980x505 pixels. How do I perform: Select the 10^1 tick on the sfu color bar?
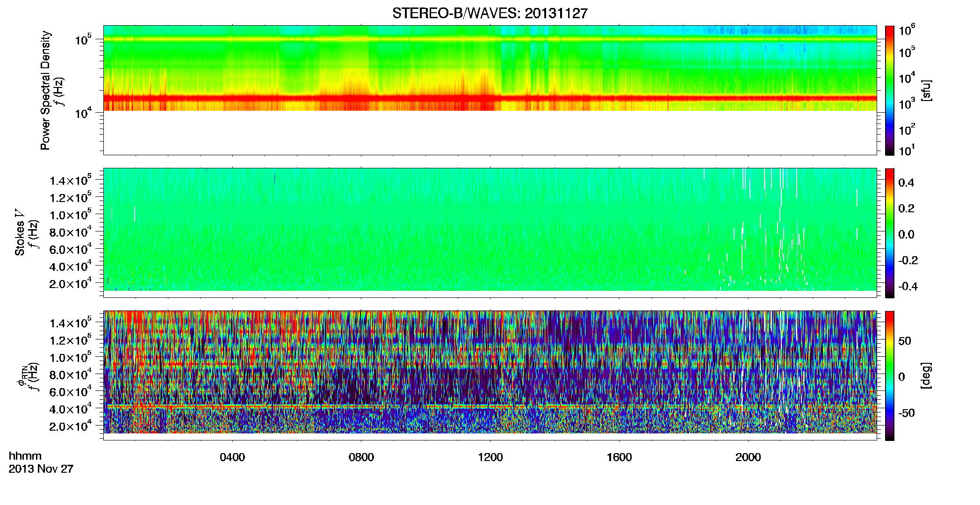pos(907,150)
